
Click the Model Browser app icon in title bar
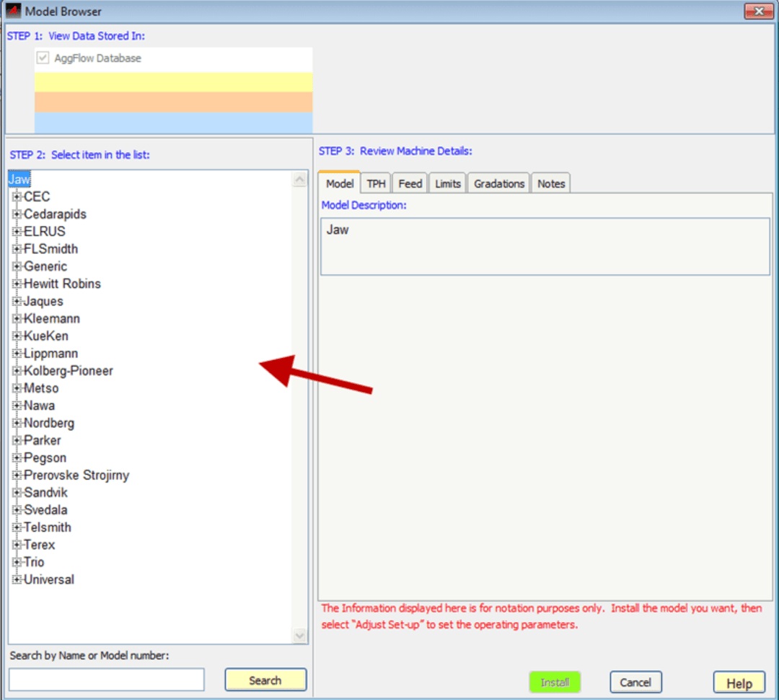click(14, 11)
